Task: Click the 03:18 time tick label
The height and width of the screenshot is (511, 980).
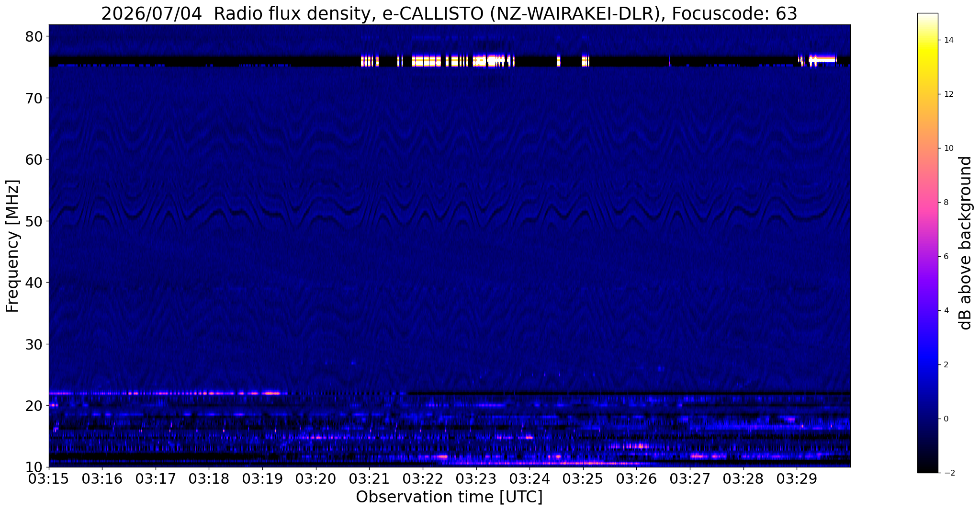Action: click(x=209, y=478)
